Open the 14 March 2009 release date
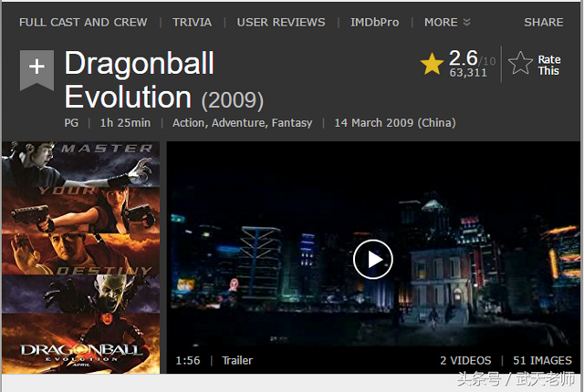This screenshot has height=392, width=584. (395, 123)
